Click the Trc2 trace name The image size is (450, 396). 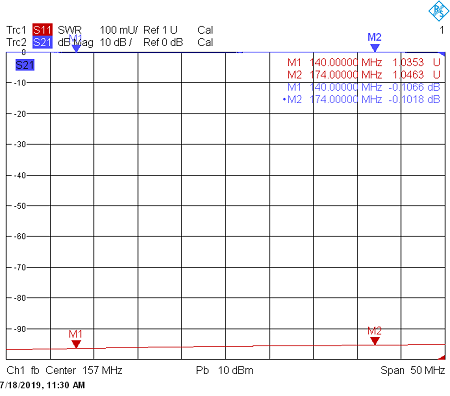tap(16, 42)
